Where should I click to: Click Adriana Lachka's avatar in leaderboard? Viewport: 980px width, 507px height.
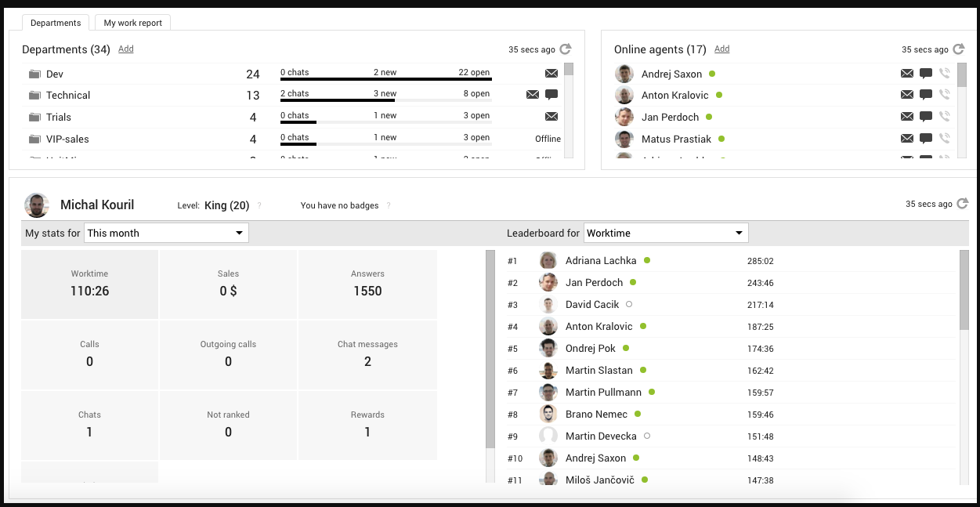[548, 261]
